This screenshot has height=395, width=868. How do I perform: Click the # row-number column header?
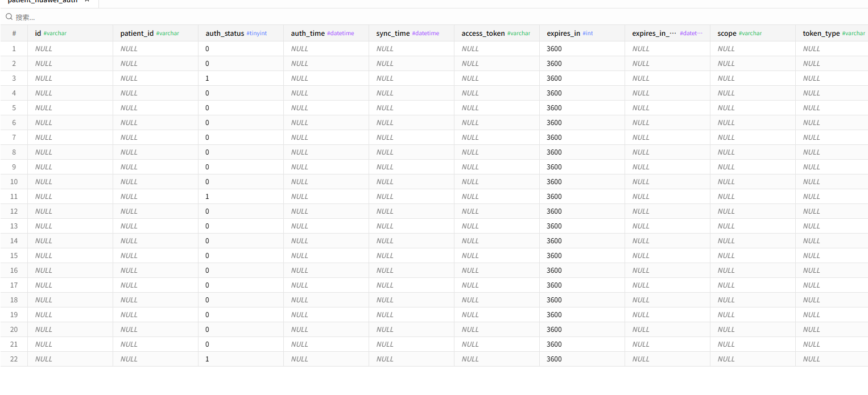[x=14, y=34]
